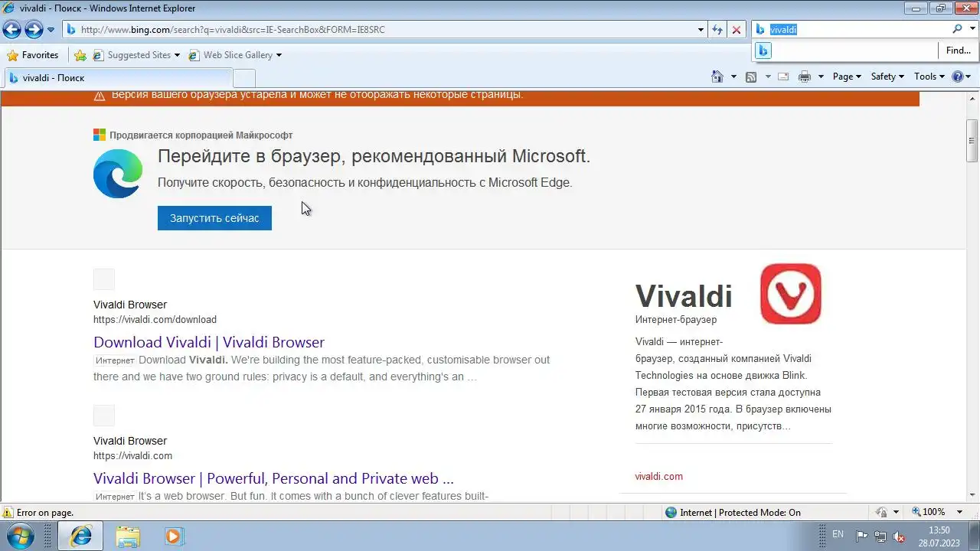
Task: Click the Microsoft Edge logo in banner
Action: point(118,174)
